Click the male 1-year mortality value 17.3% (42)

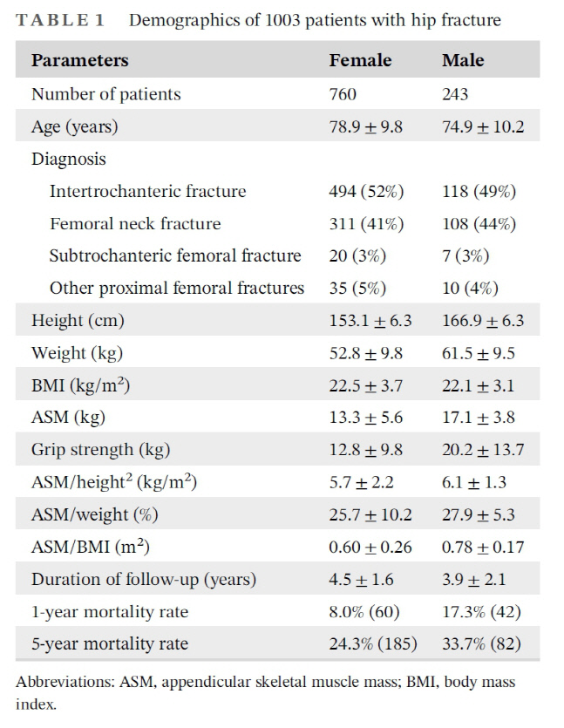tap(481, 611)
